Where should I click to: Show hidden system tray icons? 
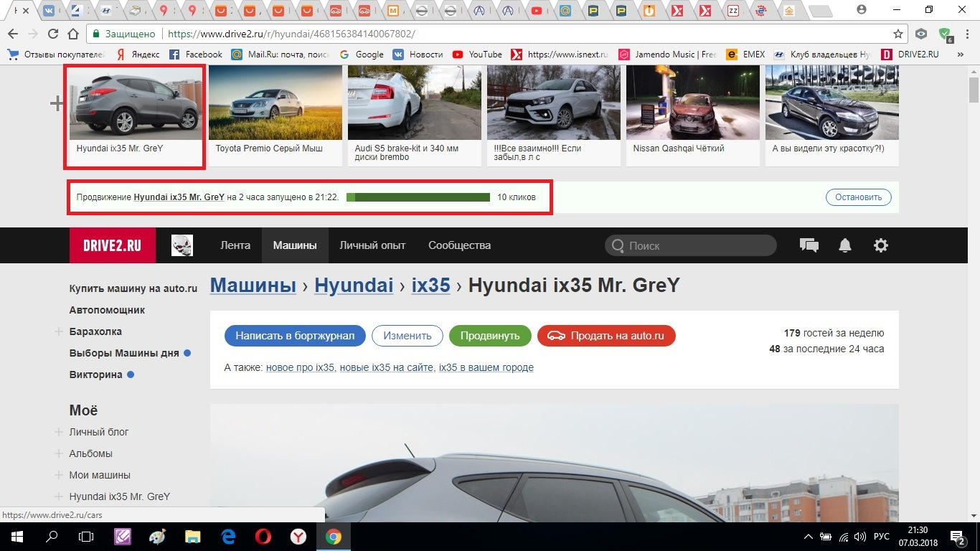point(809,537)
